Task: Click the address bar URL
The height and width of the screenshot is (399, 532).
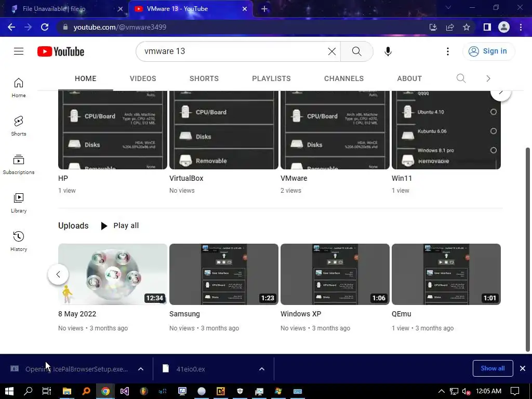Action: [x=120, y=27]
